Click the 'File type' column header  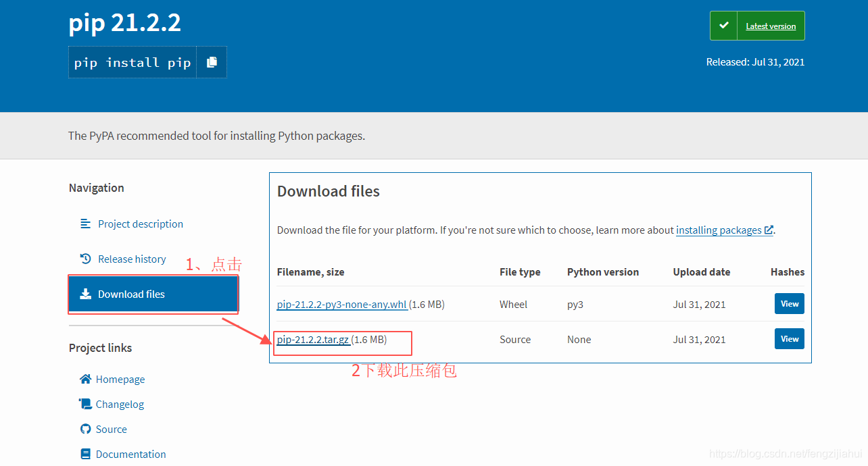520,271
